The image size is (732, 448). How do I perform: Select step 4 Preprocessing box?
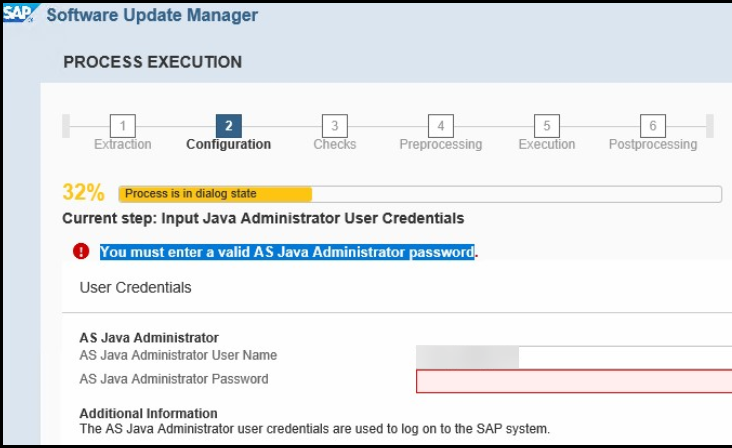(441, 126)
